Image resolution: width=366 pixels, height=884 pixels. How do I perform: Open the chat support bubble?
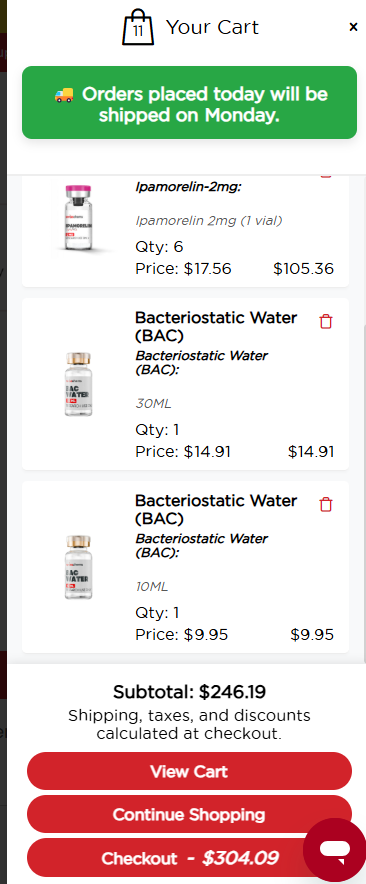[x=334, y=850]
